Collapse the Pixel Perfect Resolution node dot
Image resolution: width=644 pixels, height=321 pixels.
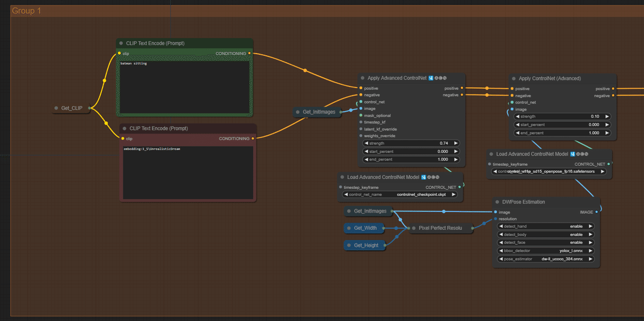(x=414, y=228)
